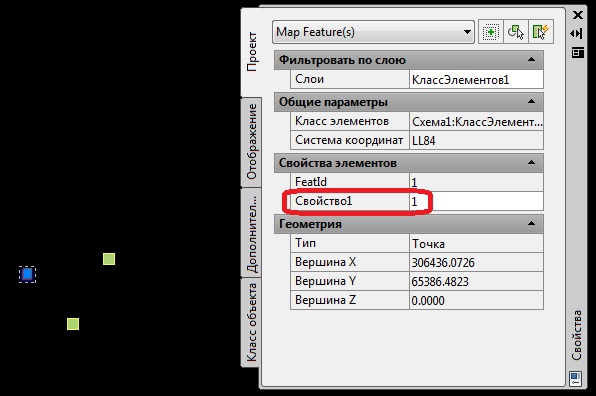This screenshot has width=596, height=396.
Task: Collapse the Свойства элементов section
Action: pyautogui.click(x=531, y=163)
